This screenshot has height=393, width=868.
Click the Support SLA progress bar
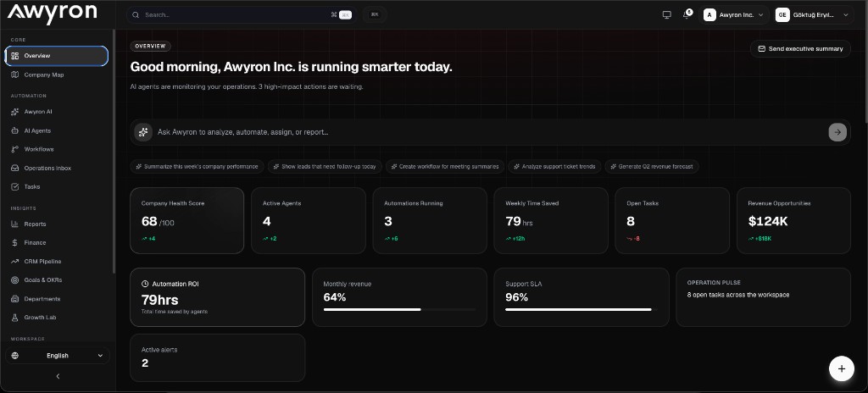click(581, 309)
